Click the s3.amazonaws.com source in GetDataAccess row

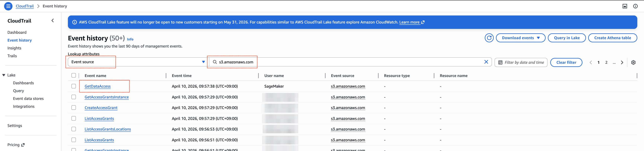coord(348,86)
